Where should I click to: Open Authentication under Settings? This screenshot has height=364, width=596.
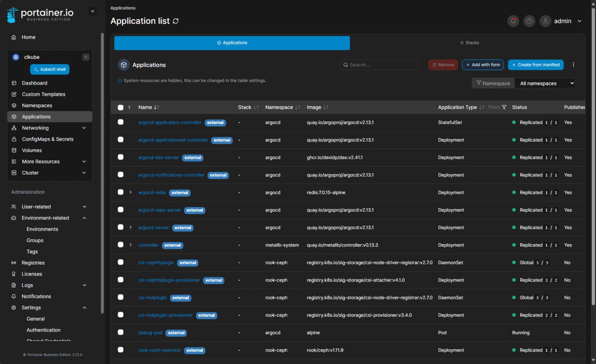pyautogui.click(x=43, y=330)
